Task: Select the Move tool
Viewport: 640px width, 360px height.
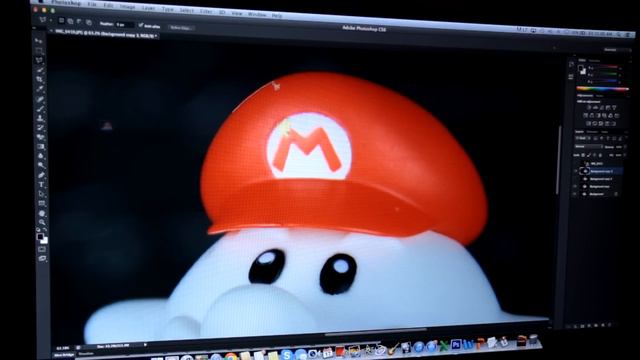Action: (x=38, y=40)
